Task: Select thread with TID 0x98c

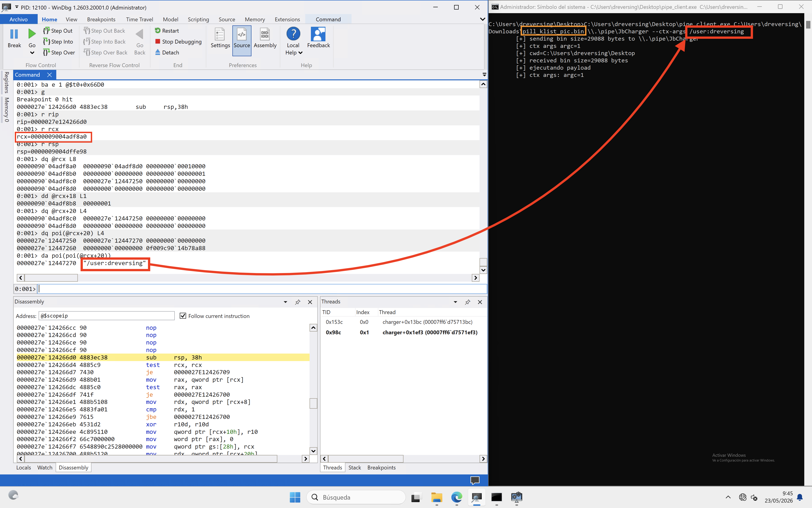Action: (403, 332)
